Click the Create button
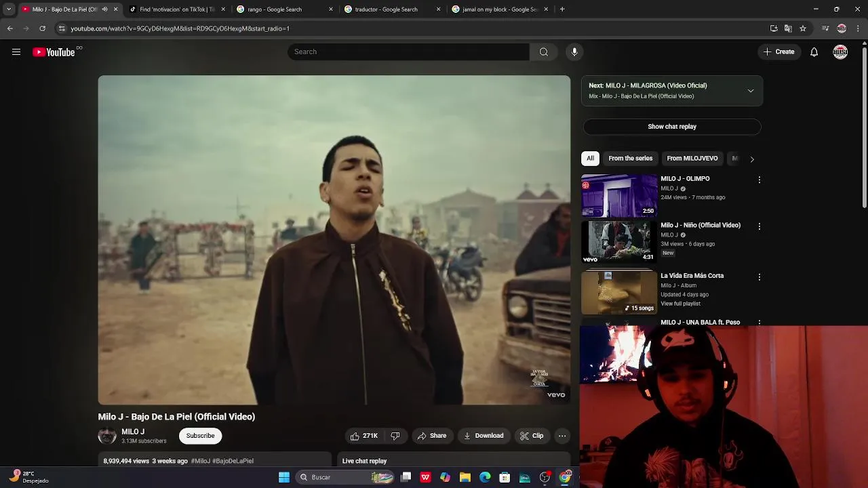The height and width of the screenshot is (488, 868). click(x=778, y=52)
